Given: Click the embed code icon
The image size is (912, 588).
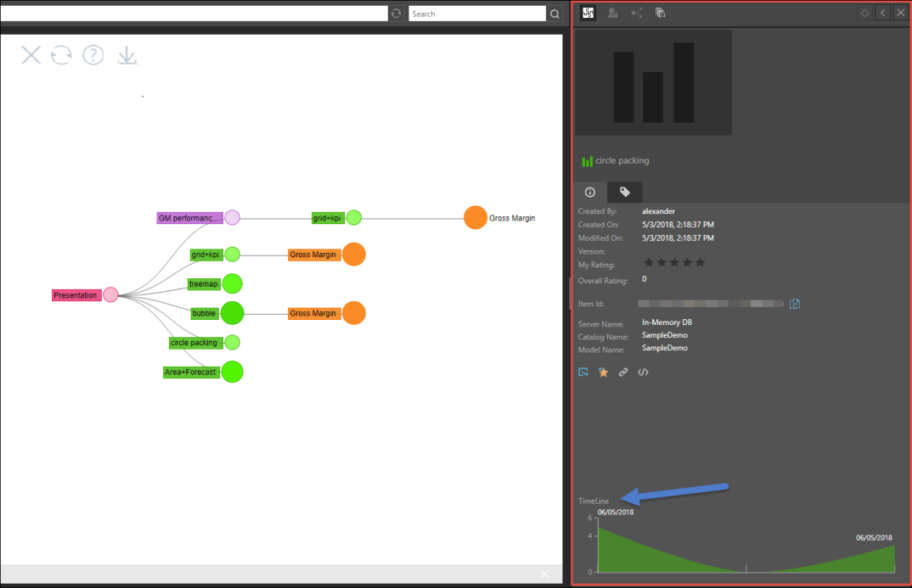Looking at the screenshot, I should tap(644, 372).
